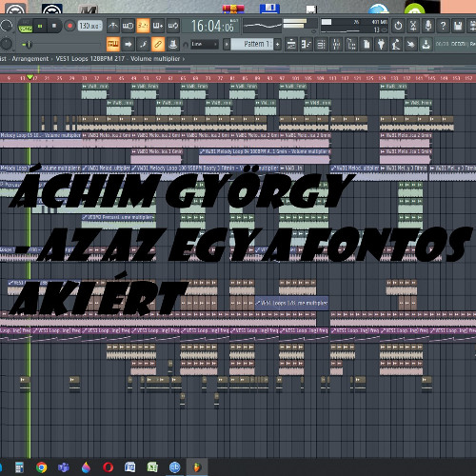Screen dimensions: 476x476
Task: Toggle the step editing mode icon
Action: click(143, 44)
